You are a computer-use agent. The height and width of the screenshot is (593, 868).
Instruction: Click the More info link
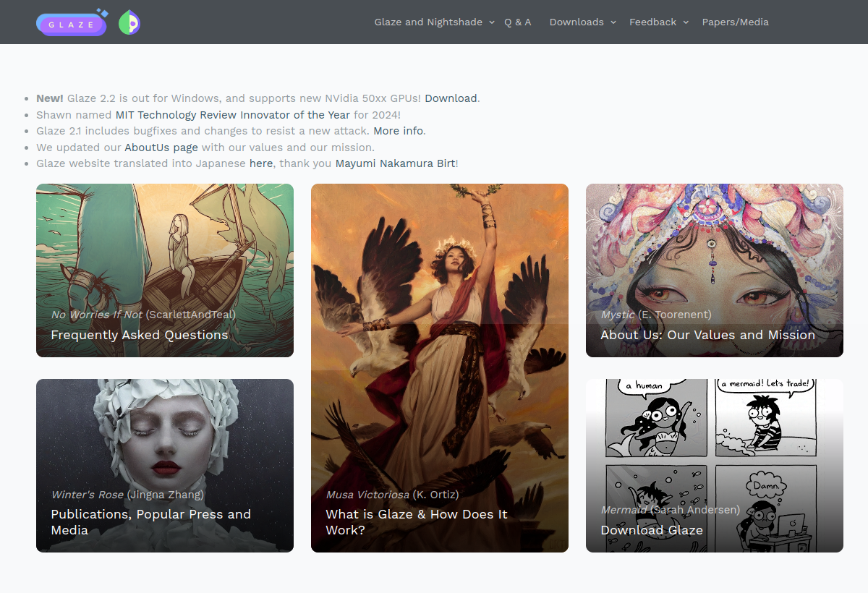pos(399,131)
